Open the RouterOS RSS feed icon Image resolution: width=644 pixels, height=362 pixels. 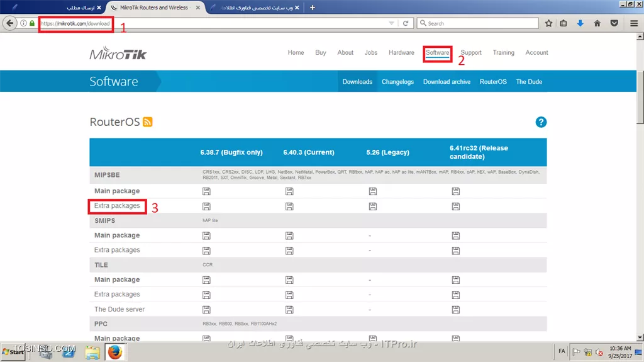point(147,122)
